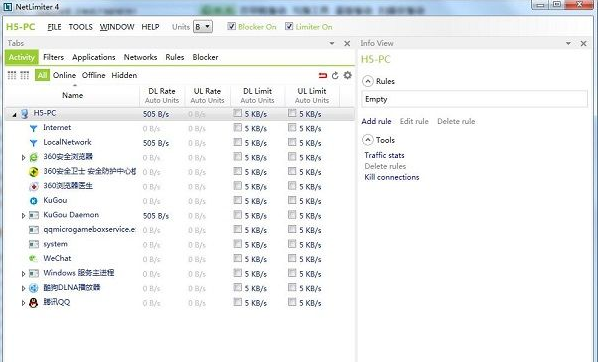
Task: Enable UL Limit checkbox for system row
Action: click(292, 244)
